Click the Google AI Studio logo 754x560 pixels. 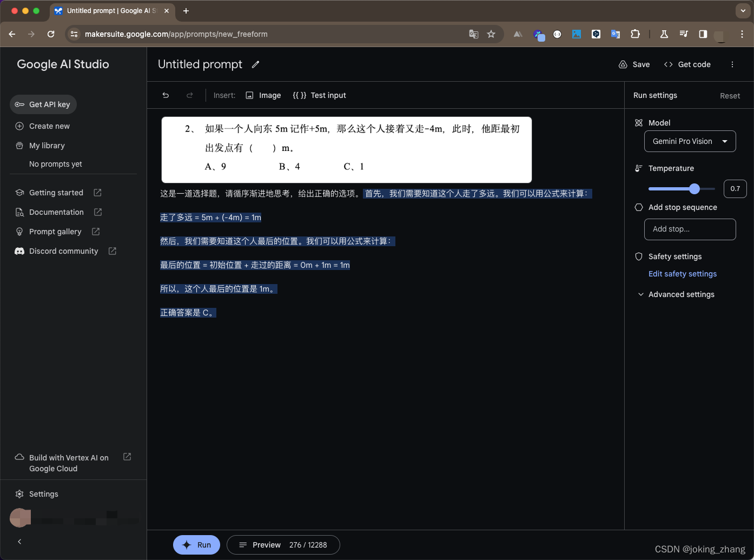pyautogui.click(x=63, y=64)
